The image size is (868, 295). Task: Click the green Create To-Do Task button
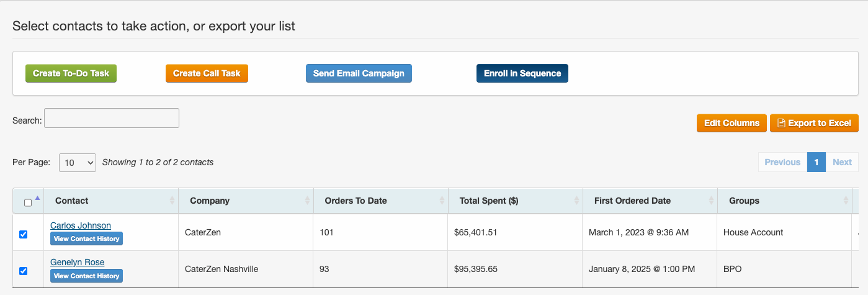pos(71,73)
